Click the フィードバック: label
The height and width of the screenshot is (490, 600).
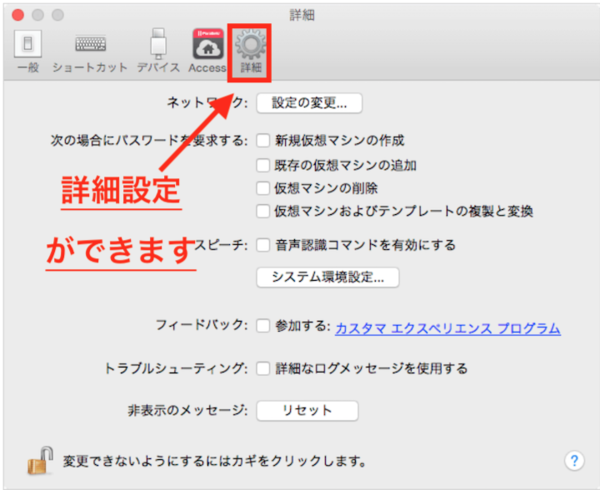(202, 325)
